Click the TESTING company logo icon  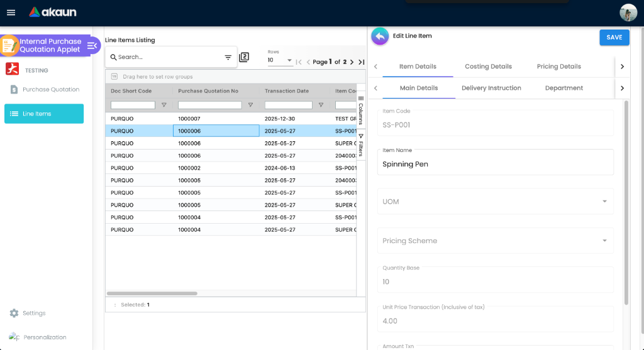click(12, 69)
